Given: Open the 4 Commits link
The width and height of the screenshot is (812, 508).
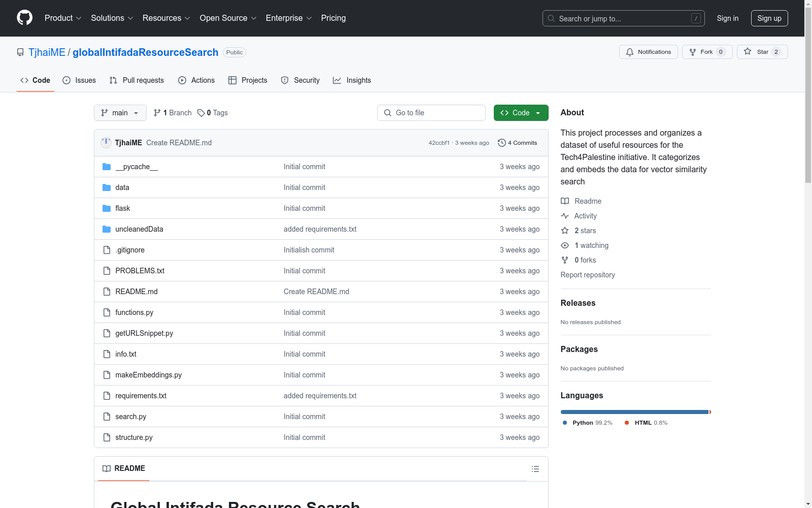Looking at the screenshot, I should [x=517, y=143].
